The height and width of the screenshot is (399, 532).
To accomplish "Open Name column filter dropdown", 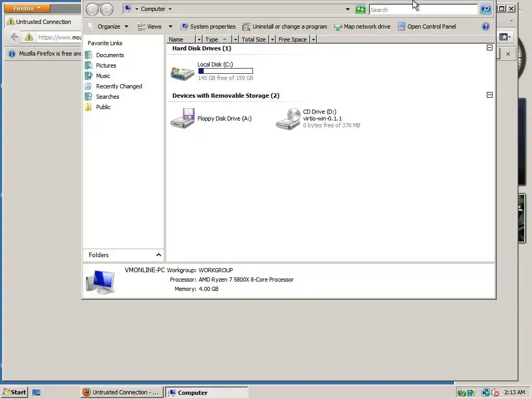I will pyautogui.click(x=199, y=39).
